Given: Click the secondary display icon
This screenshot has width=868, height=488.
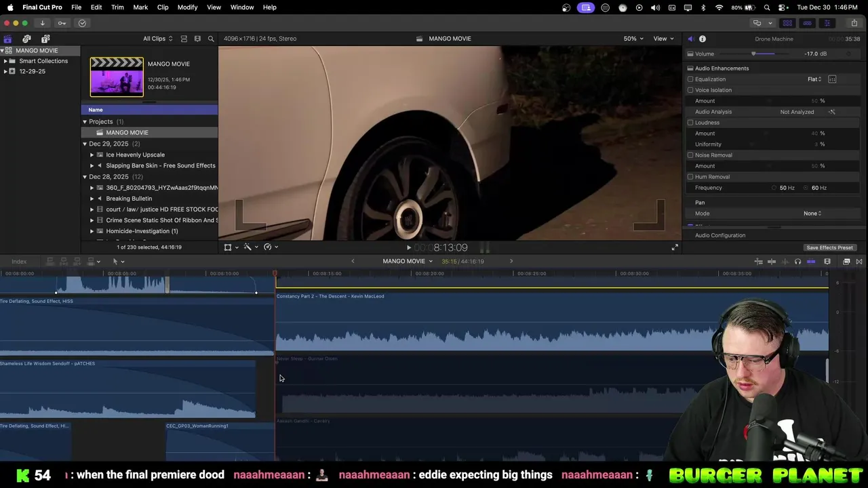Looking at the screenshot, I should pos(757,23).
